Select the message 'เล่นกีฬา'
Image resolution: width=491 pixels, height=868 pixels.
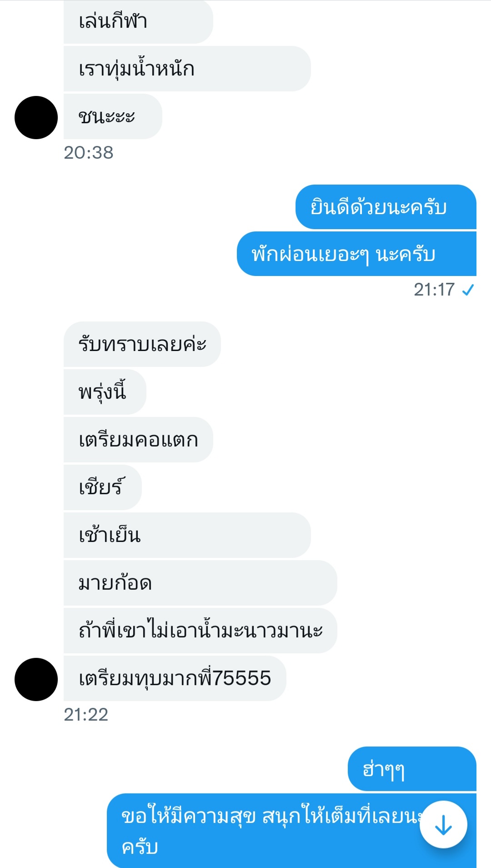[x=138, y=22]
